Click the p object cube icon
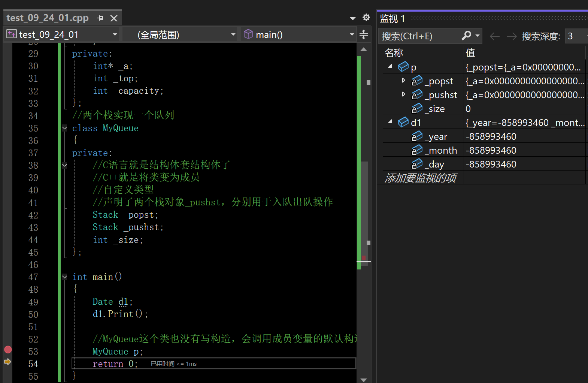The width and height of the screenshot is (588, 383). click(403, 67)
